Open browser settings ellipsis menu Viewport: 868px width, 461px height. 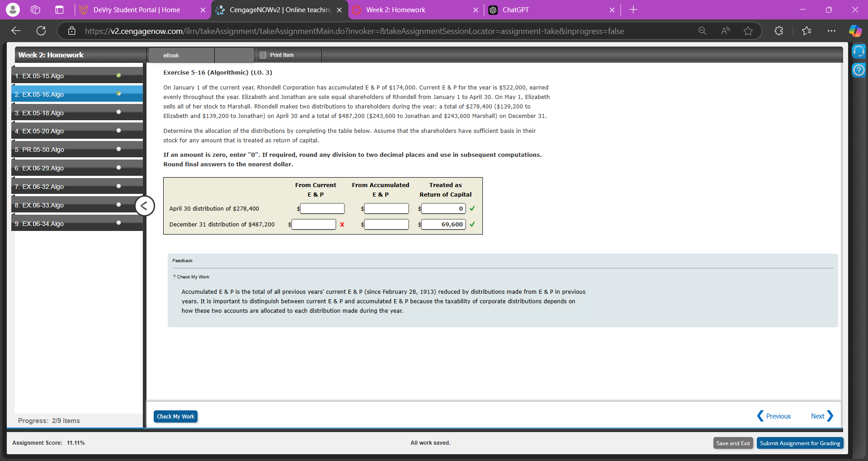point(831,31)
